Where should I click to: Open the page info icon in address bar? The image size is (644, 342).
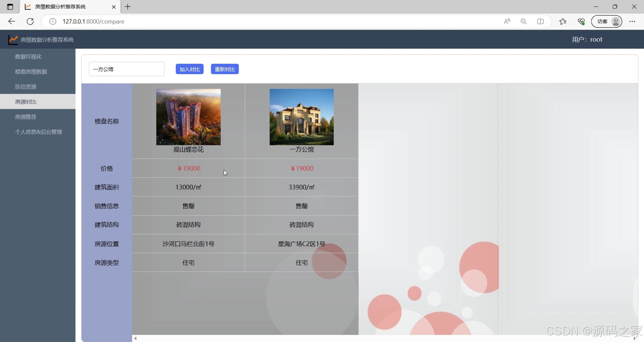[x=53, y=22]
